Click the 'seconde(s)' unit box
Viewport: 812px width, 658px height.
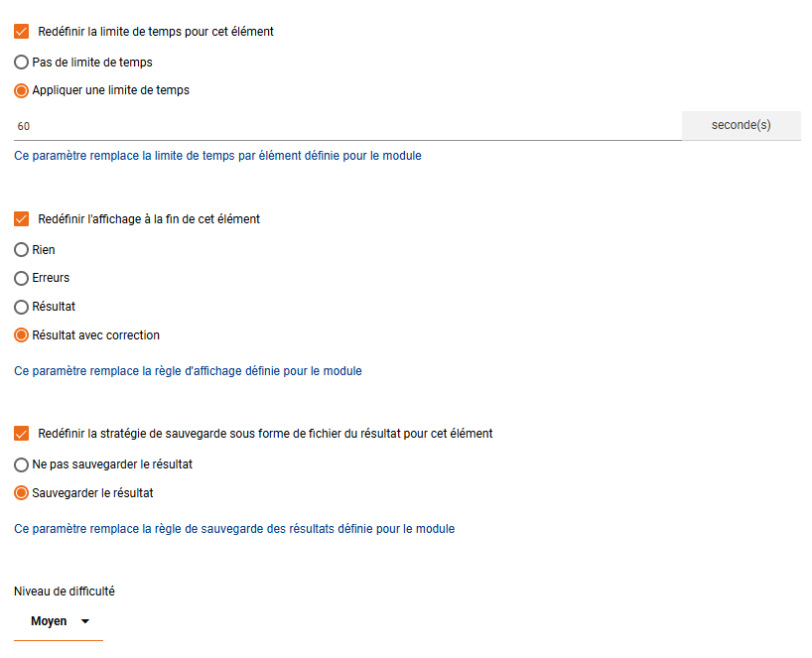[x=741, y=125]
